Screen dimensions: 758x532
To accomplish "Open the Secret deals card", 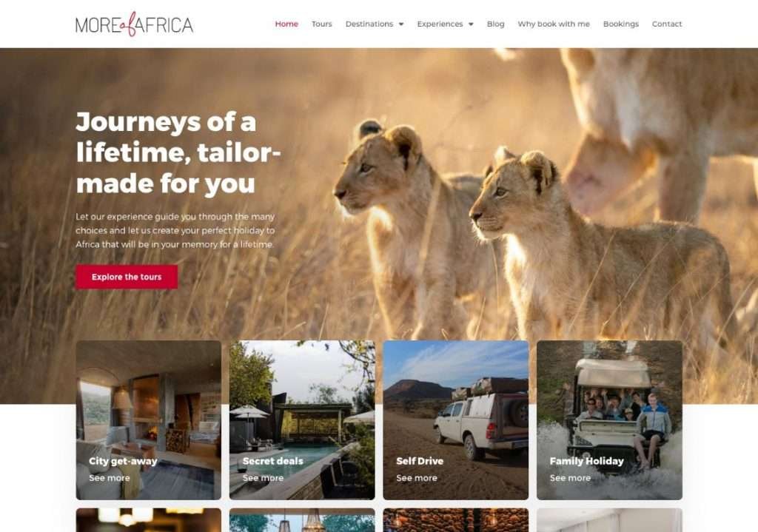I will pos(302,420).
